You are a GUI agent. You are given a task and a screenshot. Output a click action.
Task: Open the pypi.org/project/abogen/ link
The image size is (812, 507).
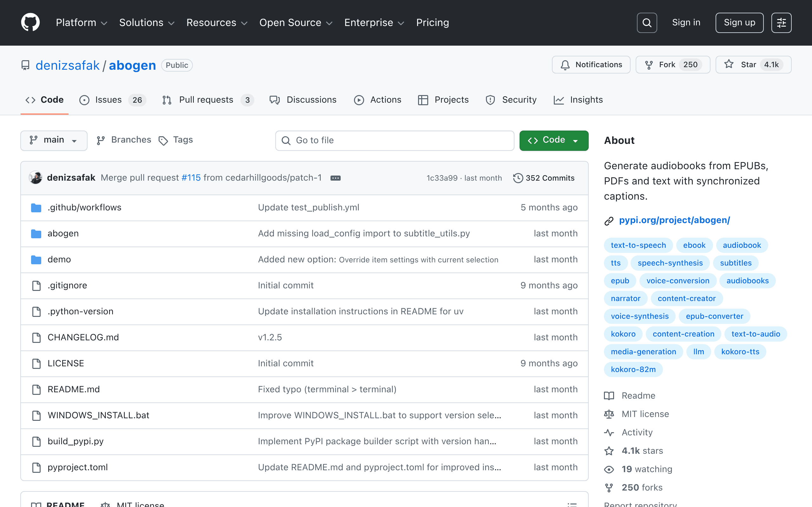[x=674, y=220]
